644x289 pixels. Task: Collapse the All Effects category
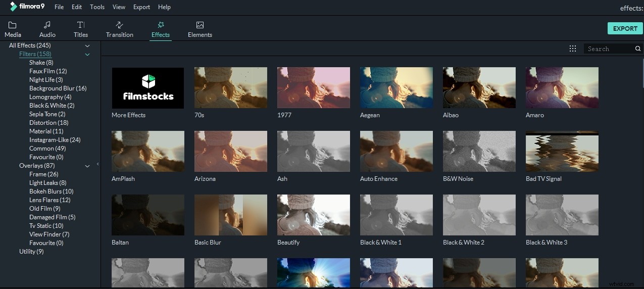pyautogui.click(x=87, y=45)
